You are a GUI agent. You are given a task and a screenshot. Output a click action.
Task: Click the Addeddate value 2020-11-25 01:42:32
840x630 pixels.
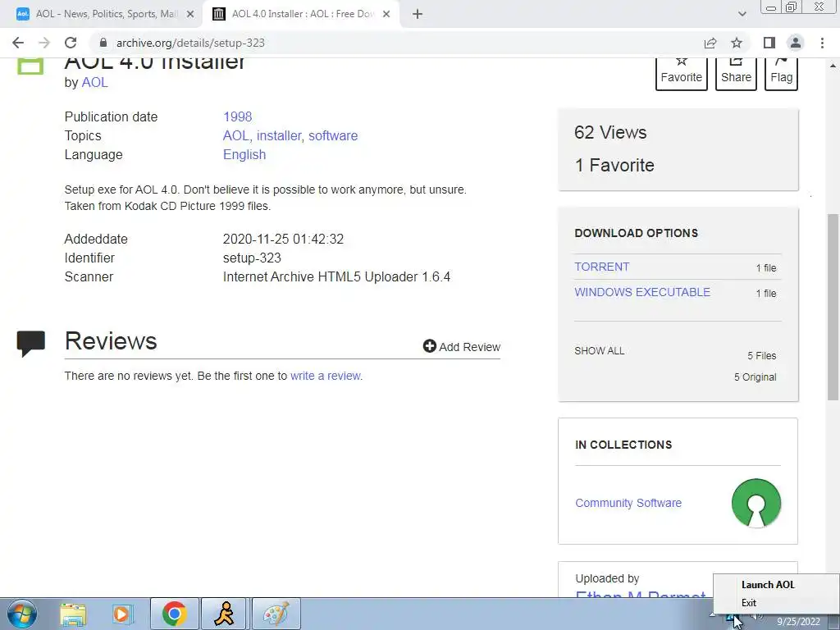pyautogui.click(x=283, y=239)
